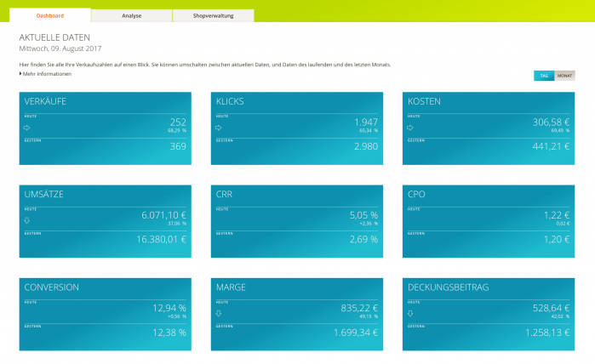Click the trend arrow in the Kosten card
Viewport: 595px width, 364px height.
click(410, 128)
